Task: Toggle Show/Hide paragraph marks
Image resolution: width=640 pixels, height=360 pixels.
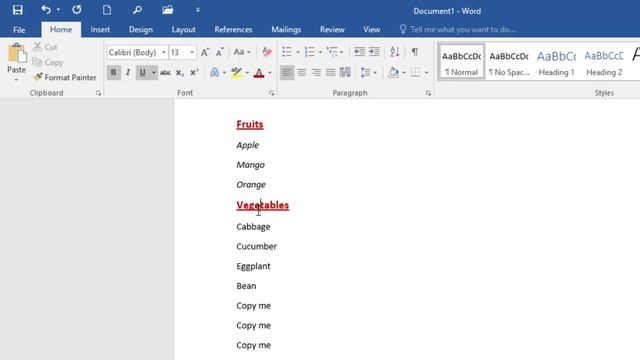Action: (x=415, y=52)
